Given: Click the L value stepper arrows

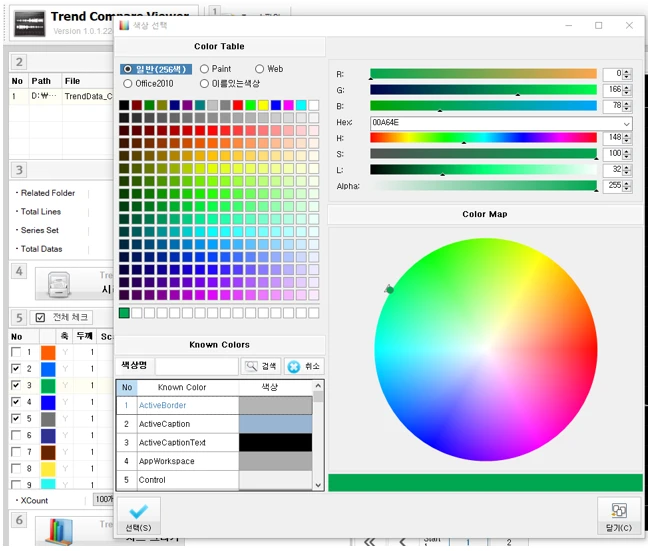Looking at the screenshot, I should tap(627, 170).
